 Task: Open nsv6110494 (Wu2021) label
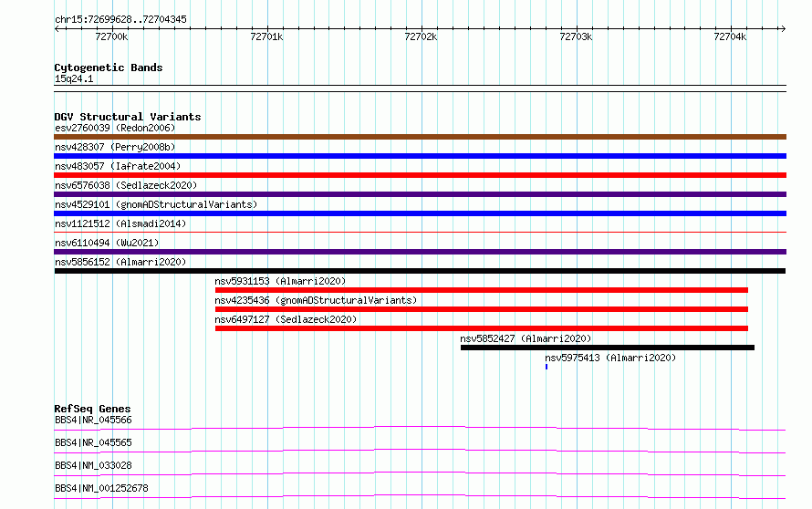(107, 243)
